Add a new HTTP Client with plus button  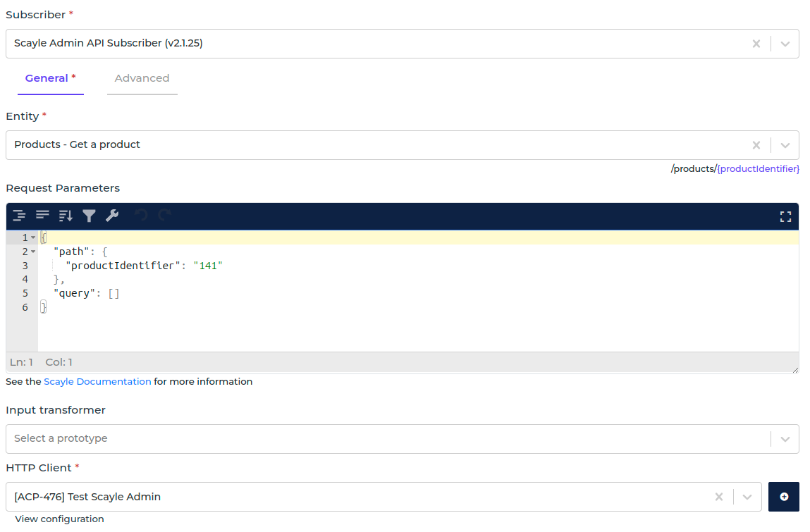pyautogui.click(x=784, y=497)
